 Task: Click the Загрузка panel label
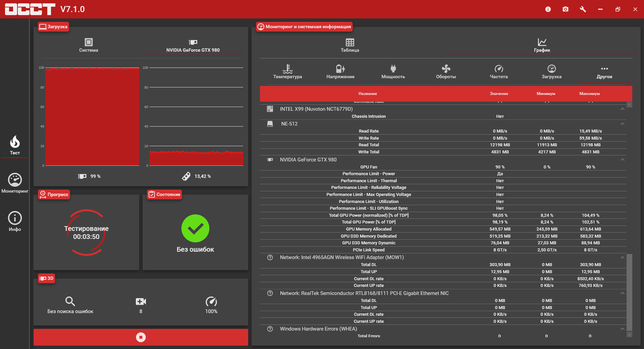pos(54,27)
